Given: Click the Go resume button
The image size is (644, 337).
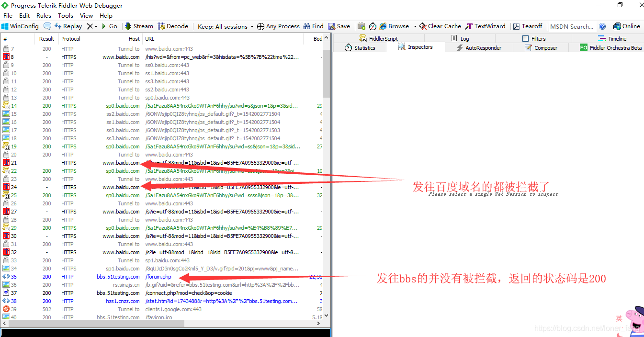Looking at the screenshot, I should 109,26.
